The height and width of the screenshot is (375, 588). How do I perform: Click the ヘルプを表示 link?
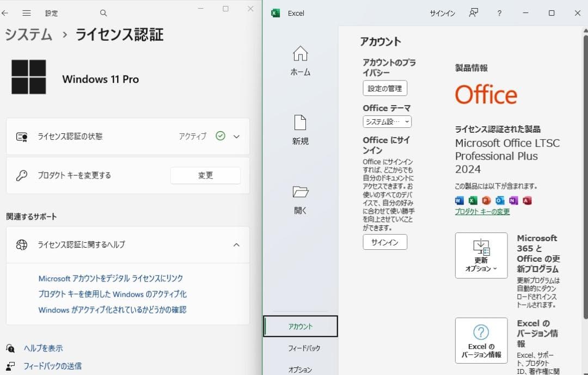(43, 348)
